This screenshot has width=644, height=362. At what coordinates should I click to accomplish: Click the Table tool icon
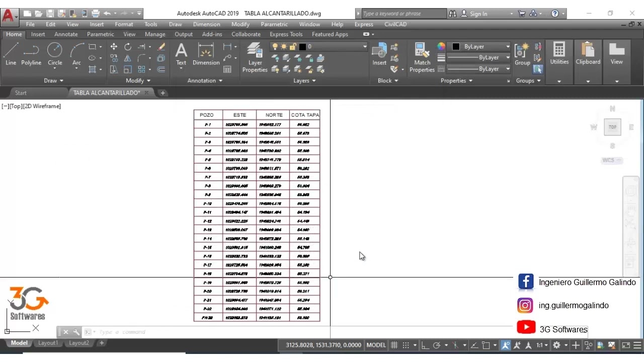[x=227, y=69]
